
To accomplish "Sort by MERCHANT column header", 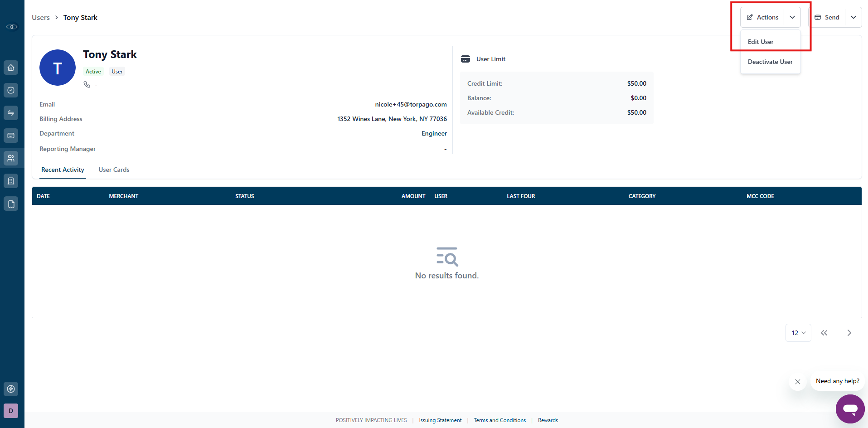I will pos(124,196).
